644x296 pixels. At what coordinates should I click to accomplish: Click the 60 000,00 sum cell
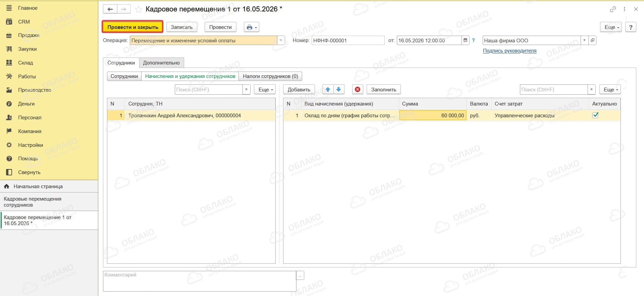click(x=433, y=116)
